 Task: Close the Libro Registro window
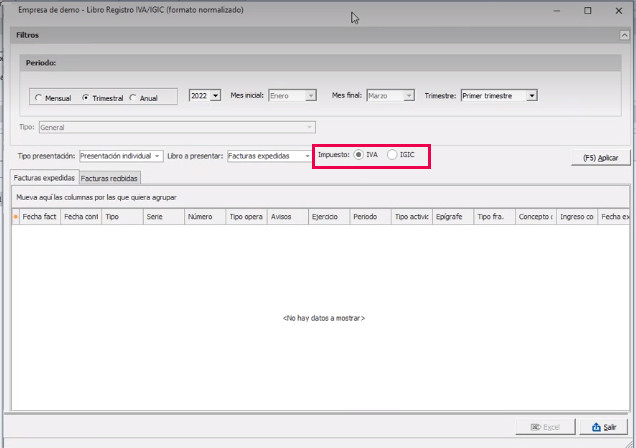click(x=619, y=11)
